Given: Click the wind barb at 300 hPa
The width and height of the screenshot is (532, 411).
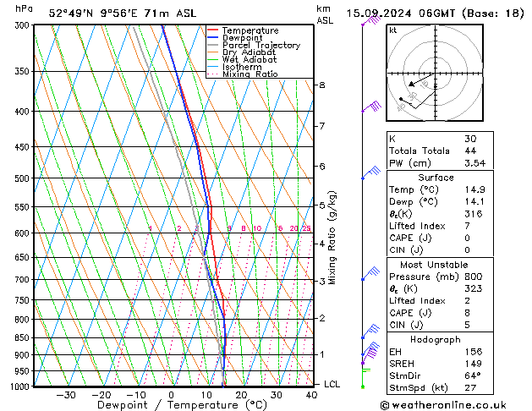Looking at the screenshot, I should pyautogui.click(x=370, y=20).
